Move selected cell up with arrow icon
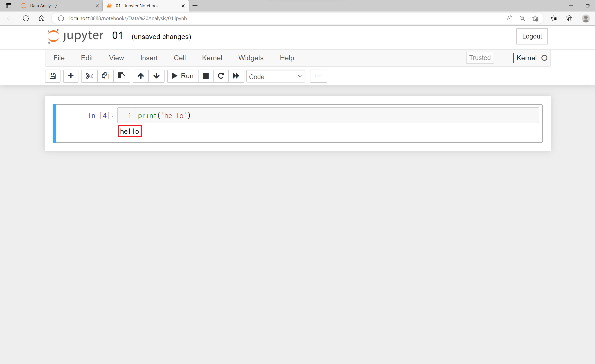 coord(141,76)
